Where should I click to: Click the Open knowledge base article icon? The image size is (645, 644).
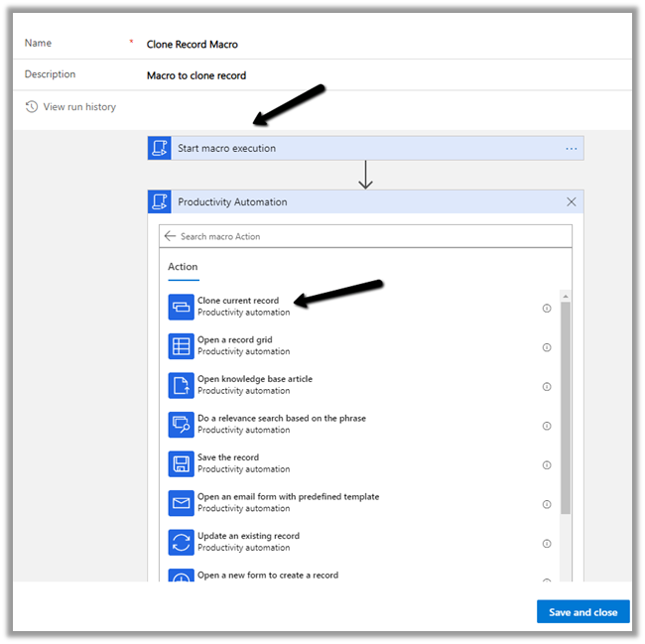(x=181, y=385)
